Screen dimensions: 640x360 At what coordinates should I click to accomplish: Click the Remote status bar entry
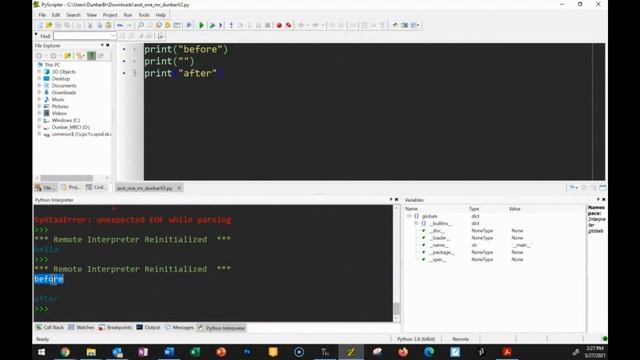pyautogui.click(x=460, y=339)
